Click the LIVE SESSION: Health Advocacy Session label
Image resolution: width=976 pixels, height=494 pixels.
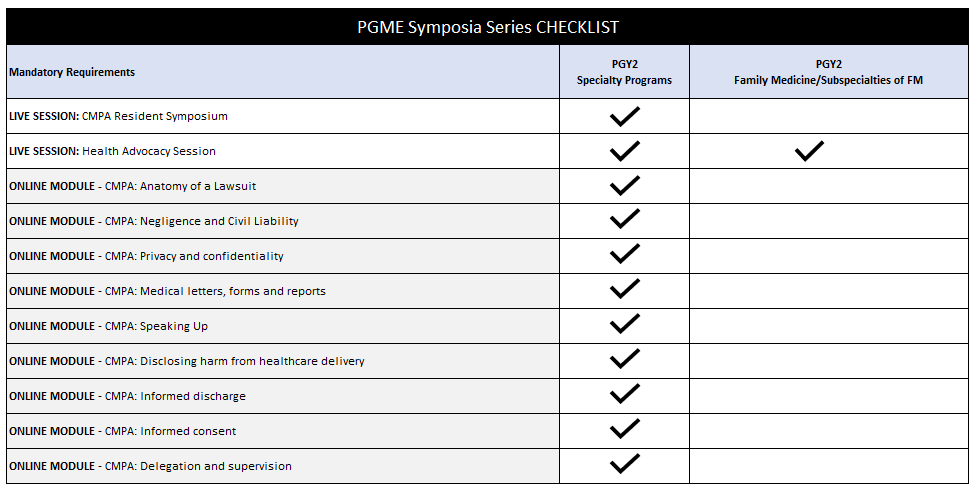point(112,151)
